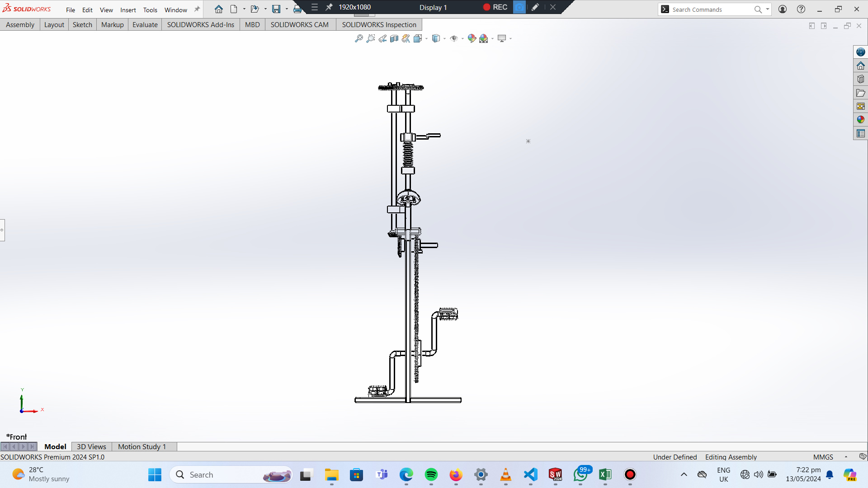868x488 pixels.
Task: Open Dynamic Annotation Views icon
Action: 406,38
